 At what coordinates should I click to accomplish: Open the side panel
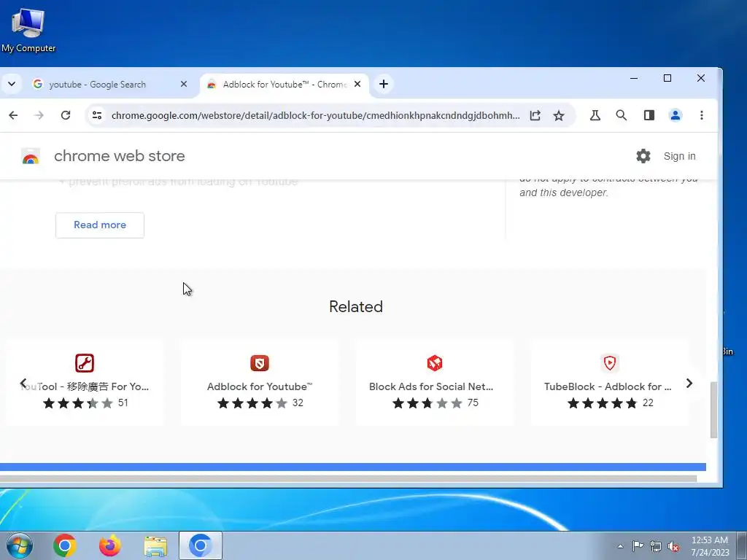pyautogui.click(x=649, y=115)
